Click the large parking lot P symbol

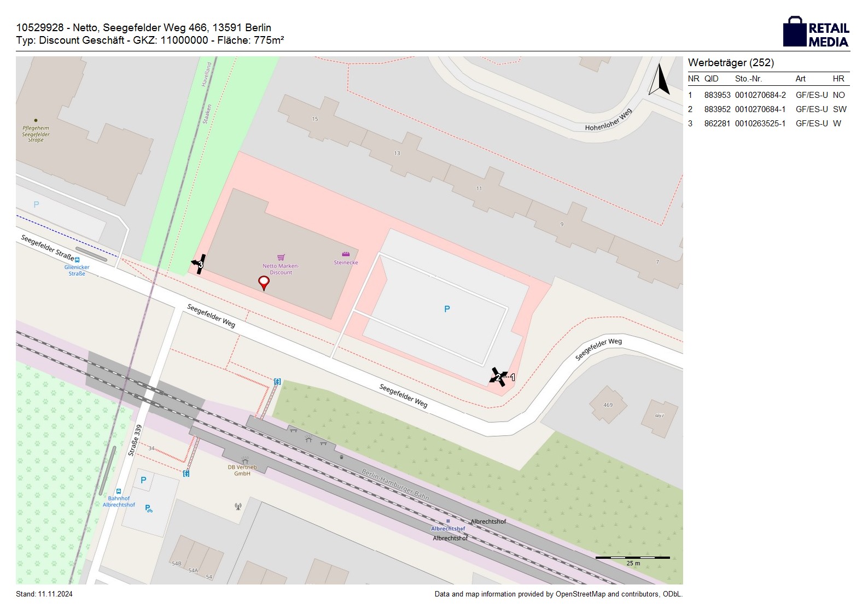pos(447,309)
